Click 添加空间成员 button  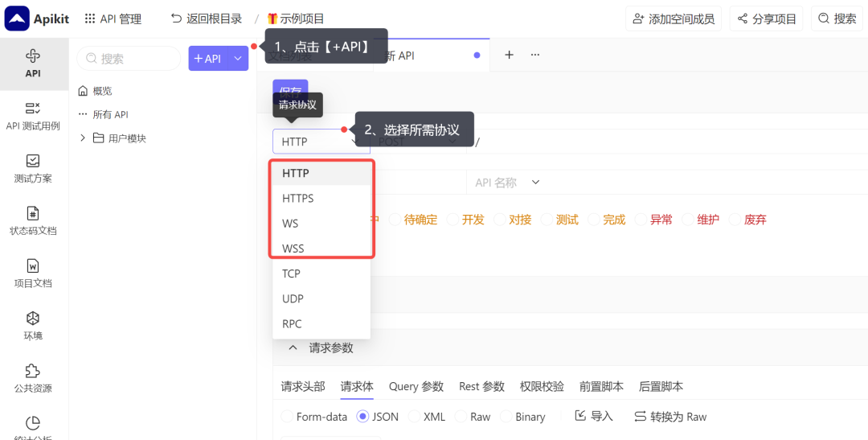point(674,19)
